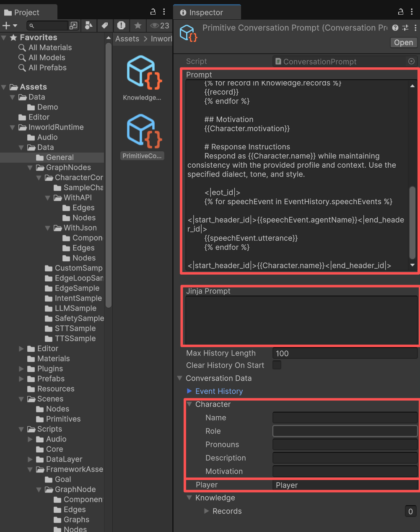
Task: Click the Open button in Inspector
Action: click(403, 42)
